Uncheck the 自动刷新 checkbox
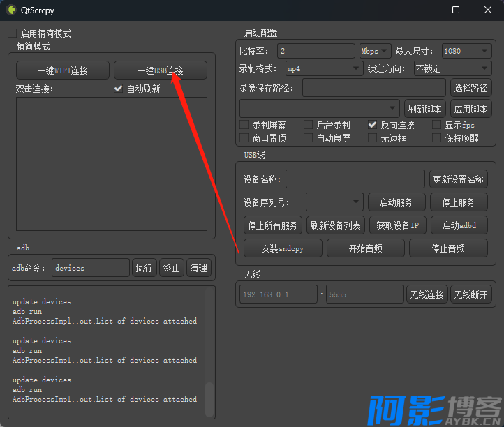Image resolution: width=504 pixels, height=427 pixels. 118,89
